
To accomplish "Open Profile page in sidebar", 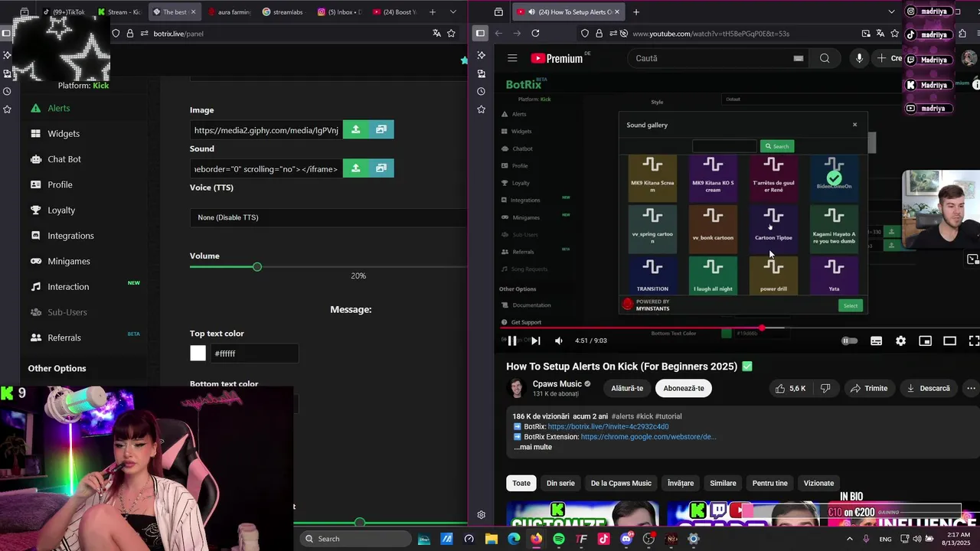I will 60,184.
